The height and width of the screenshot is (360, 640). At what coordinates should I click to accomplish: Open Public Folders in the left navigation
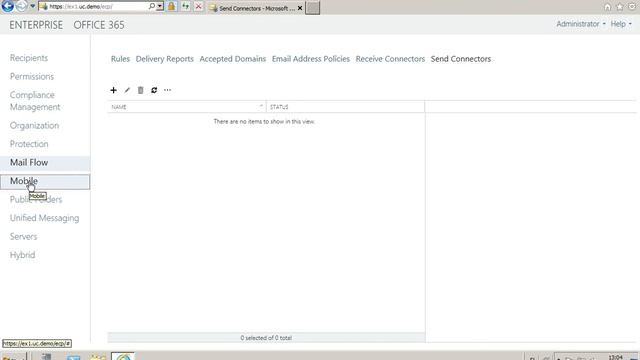pyautogui.click(x=36, y=200)
